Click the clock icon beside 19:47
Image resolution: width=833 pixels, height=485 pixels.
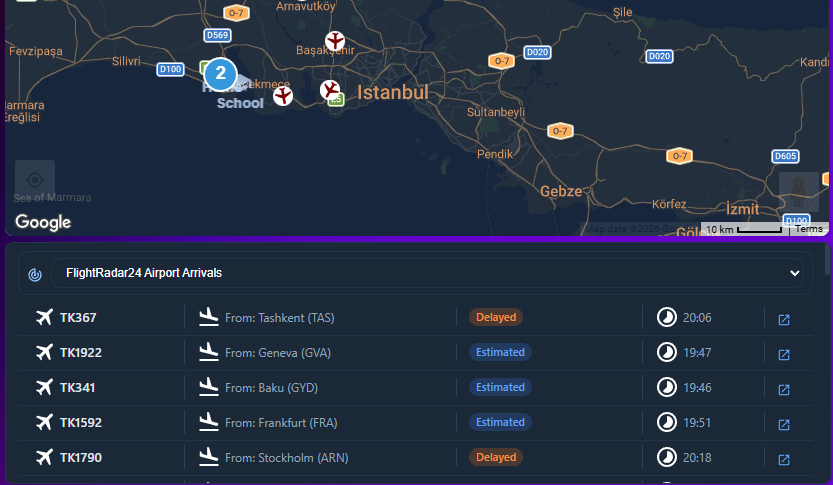(x=667, y=352)
